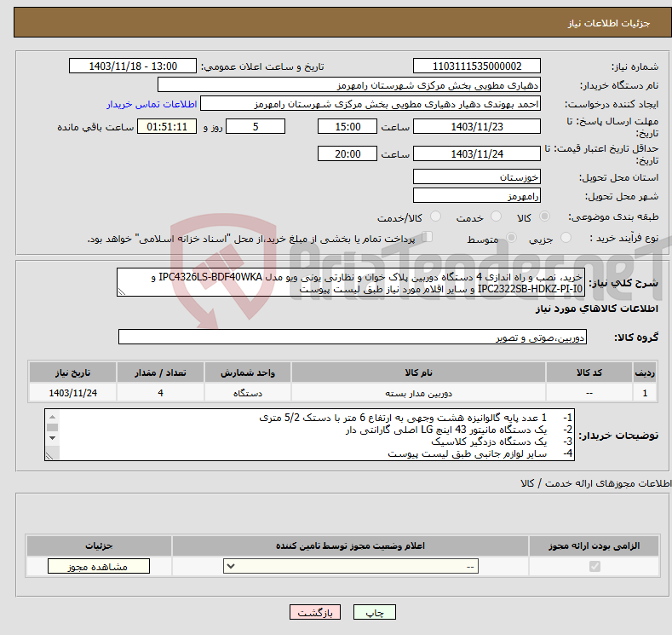The height and width of the screenshot is (635, 672).
Task: Click the بازگشت (back) button
Action: click(315, 612)
